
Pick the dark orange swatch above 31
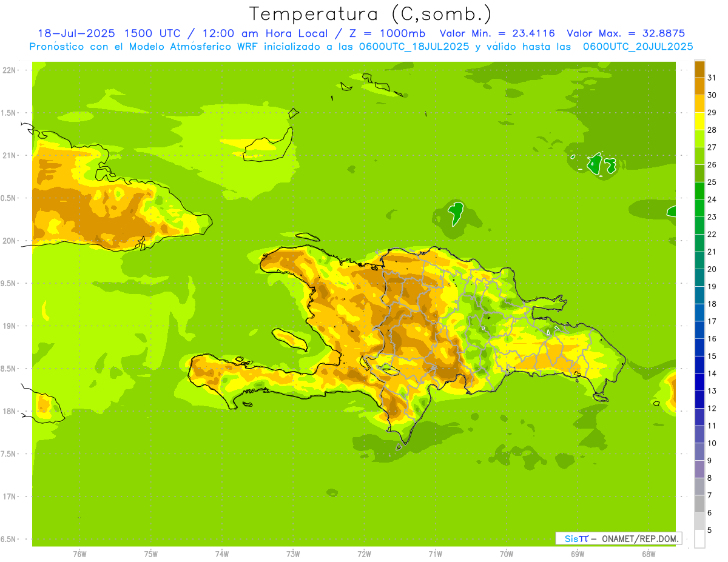click(x=699, y=69)
